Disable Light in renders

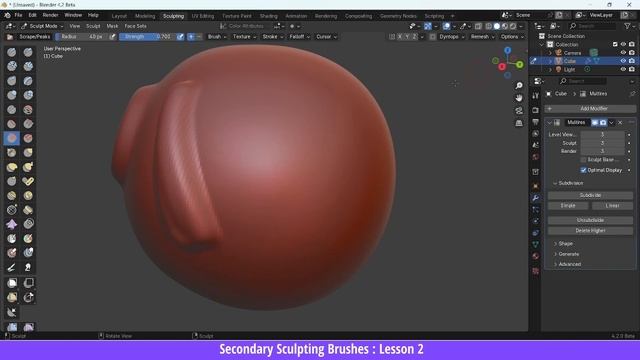631,69
